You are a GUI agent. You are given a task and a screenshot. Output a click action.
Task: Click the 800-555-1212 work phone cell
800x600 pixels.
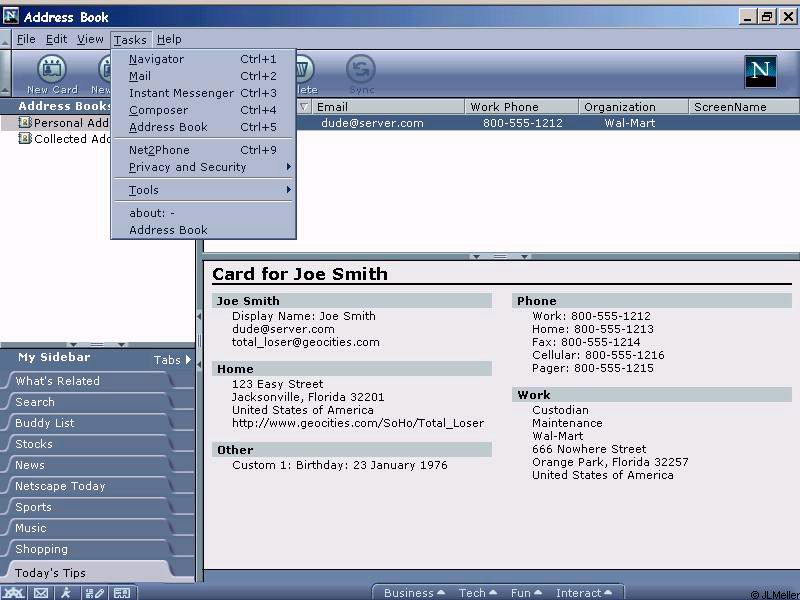tap(522, 123)
